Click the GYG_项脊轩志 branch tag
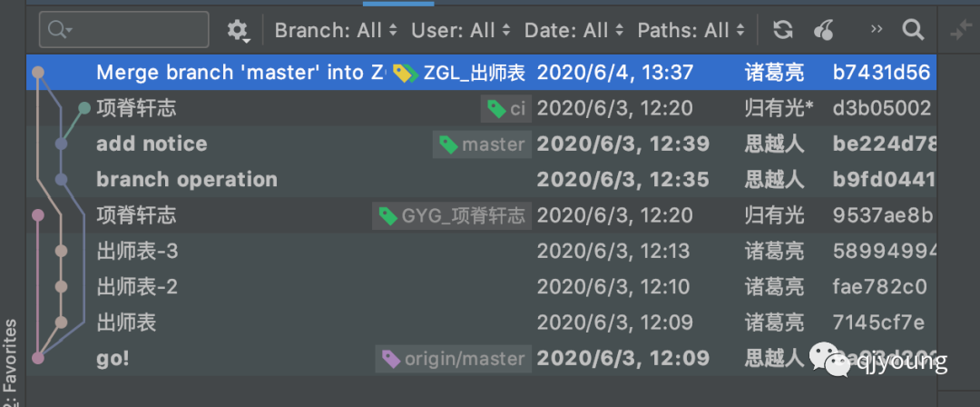The width and height of the screenshot is (980, 407). point(452,215)
